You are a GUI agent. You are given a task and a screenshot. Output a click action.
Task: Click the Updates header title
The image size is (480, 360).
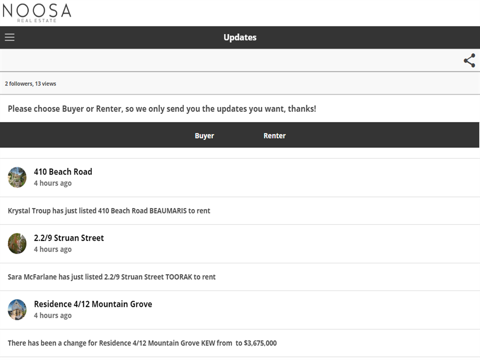pyautogui.click(x=240, y=37)
